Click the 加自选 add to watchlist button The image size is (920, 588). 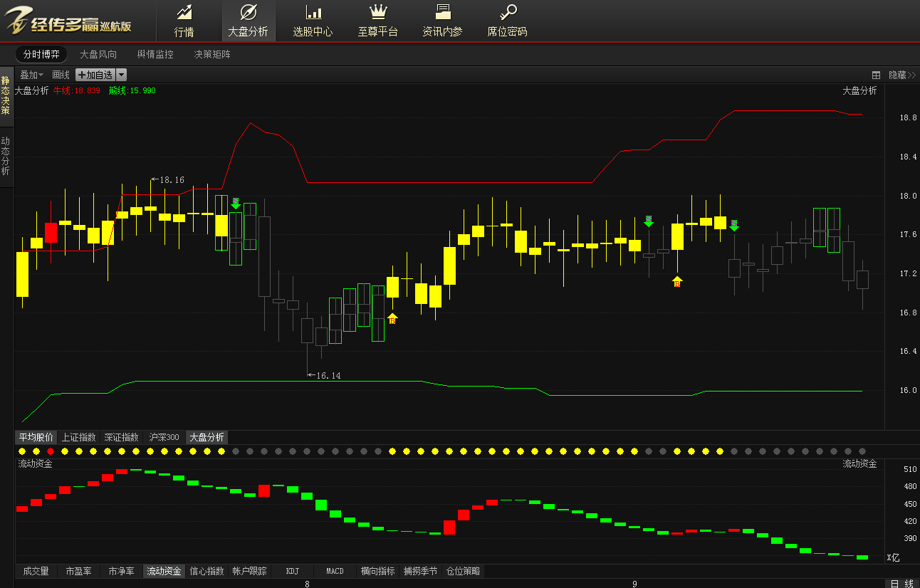pyautogui.click(x=95, y=75)
